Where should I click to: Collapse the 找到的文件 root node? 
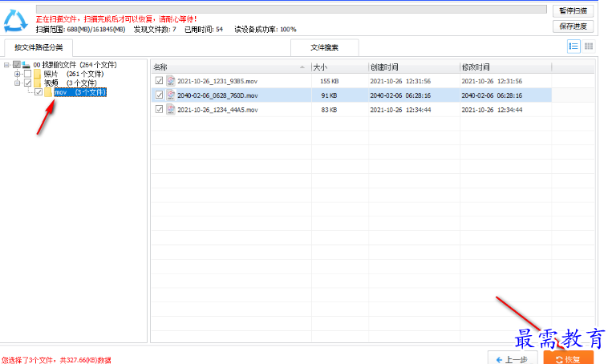coord(7,65)
